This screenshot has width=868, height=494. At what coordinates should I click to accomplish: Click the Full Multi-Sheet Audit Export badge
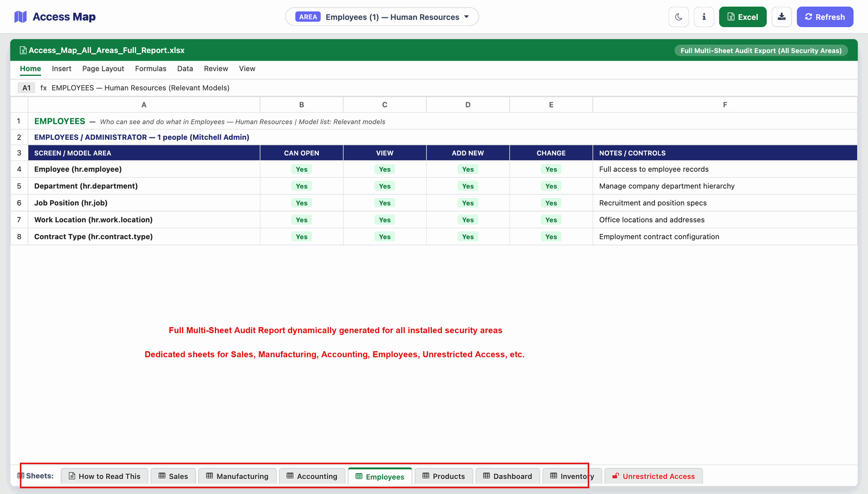[x=761, y=51]
